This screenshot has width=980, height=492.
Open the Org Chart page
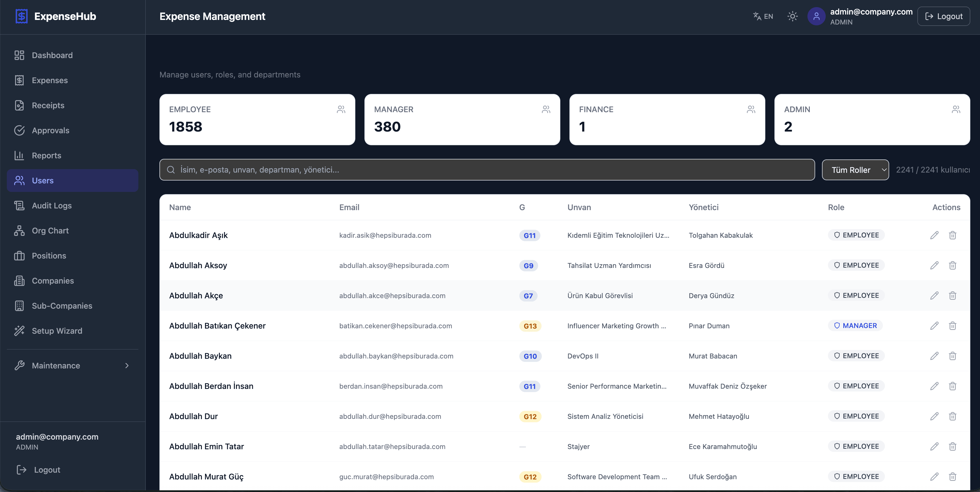(73, 231)
